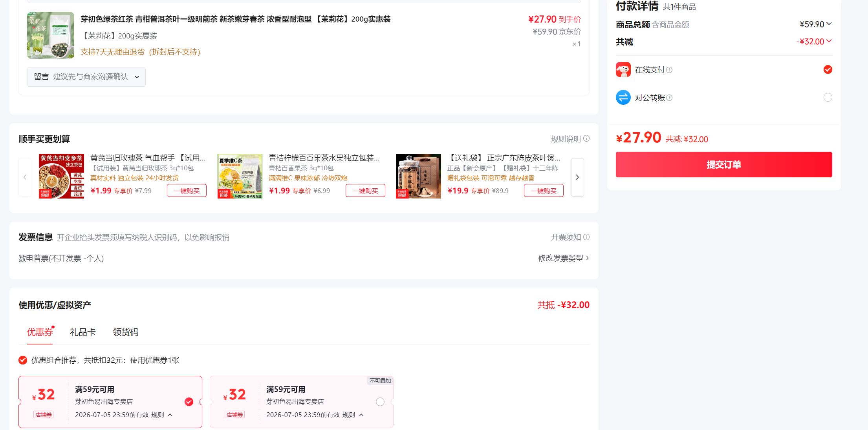This screenshot has height=430, width=868.
Task: Click info icon next to 开票须知
Action: pos(586,237)
